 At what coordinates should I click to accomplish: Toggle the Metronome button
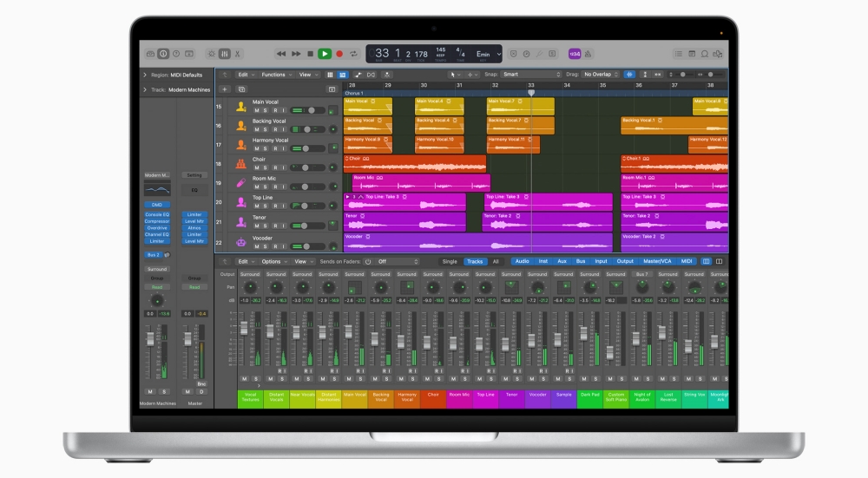click(588, 54)
